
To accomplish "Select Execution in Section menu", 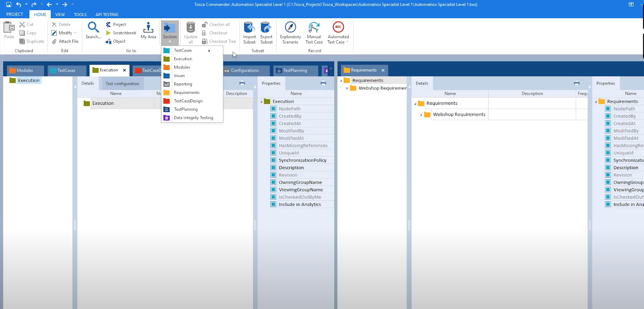I will tap(192, 59).
